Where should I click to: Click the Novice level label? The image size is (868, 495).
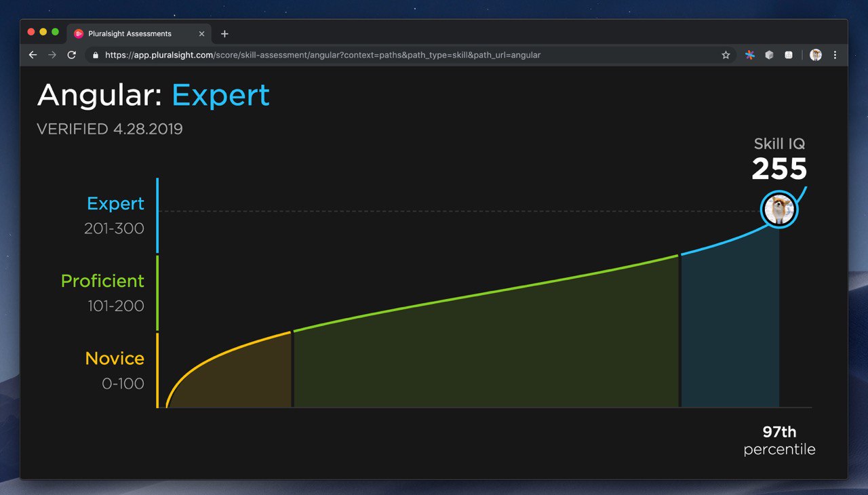pyautogui.click(x=115, y=358)
